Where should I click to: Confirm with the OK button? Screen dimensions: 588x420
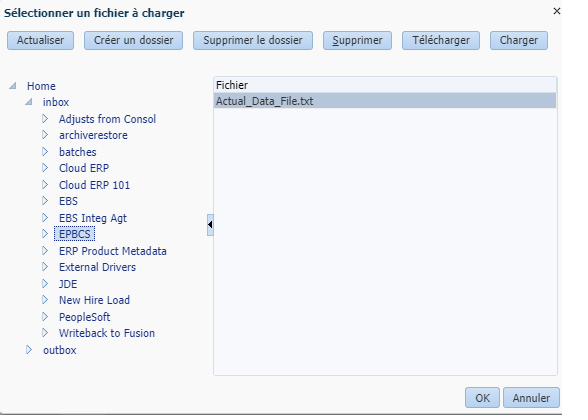482,398
